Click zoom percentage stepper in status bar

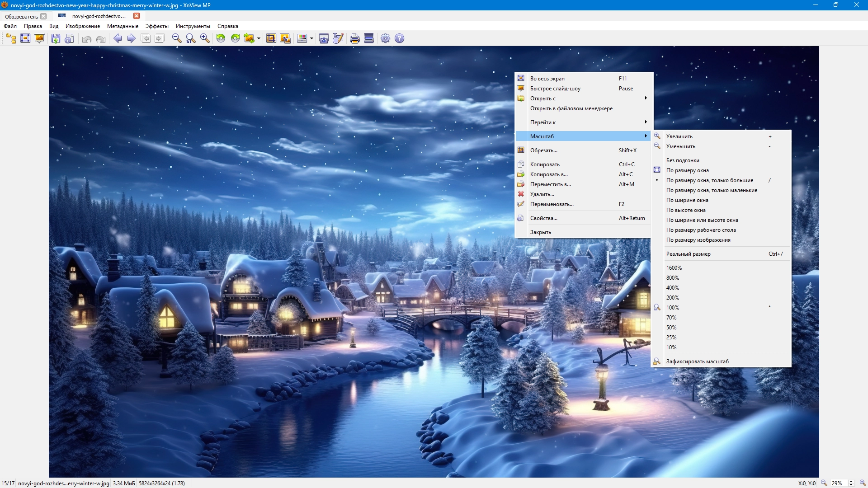(x=851, y=483)
